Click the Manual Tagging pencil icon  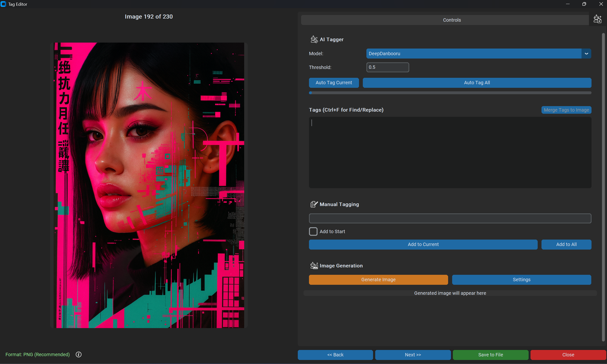click(314, 204)
